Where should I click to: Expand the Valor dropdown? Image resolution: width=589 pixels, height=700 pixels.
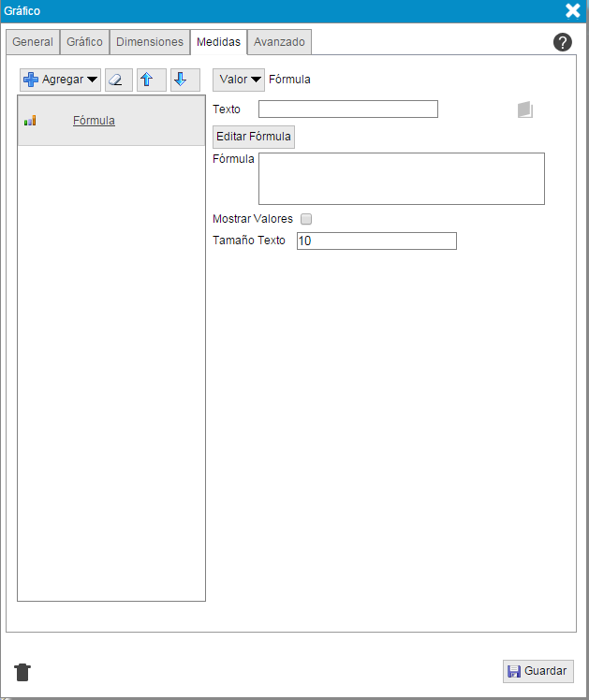click(x=239, y=80)
